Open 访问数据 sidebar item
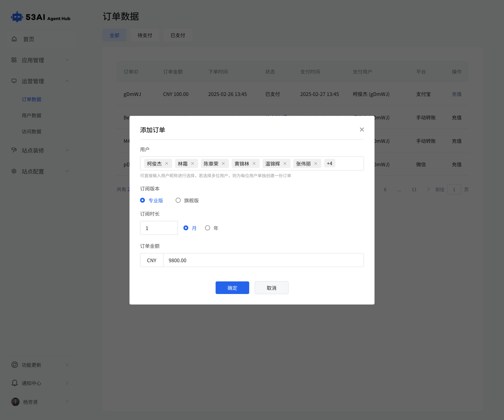 (x=31, y=132)
